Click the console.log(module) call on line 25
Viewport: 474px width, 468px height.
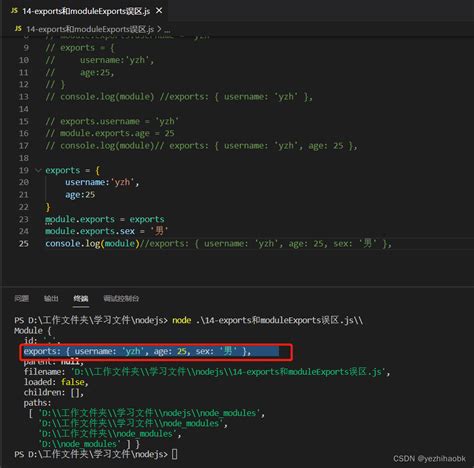pyautogui.click(x=92, y=244)
